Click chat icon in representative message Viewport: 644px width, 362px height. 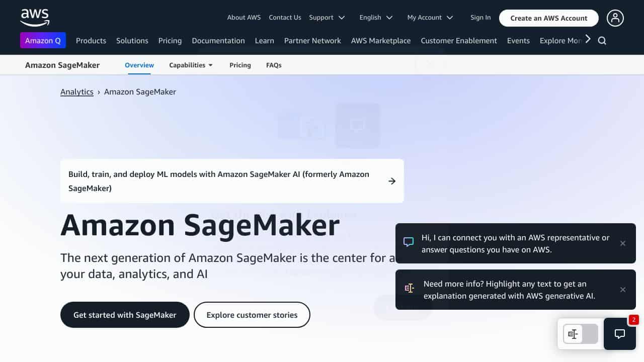point(409,242)
